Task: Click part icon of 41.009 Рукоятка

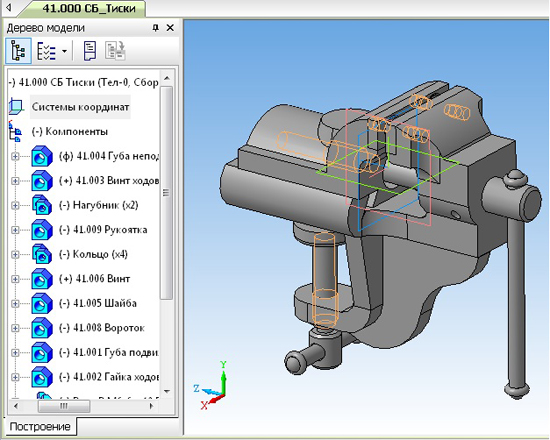Action: point(42,230)
